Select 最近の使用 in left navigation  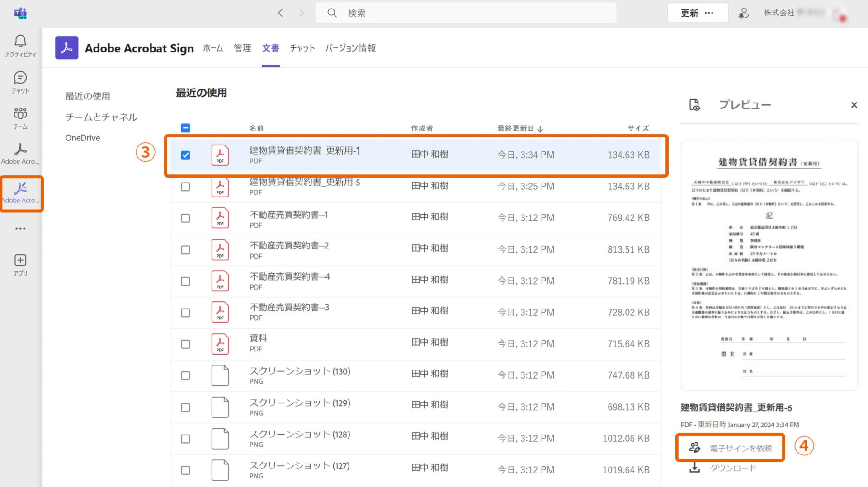pyautogui.click(x=88, y=96)
